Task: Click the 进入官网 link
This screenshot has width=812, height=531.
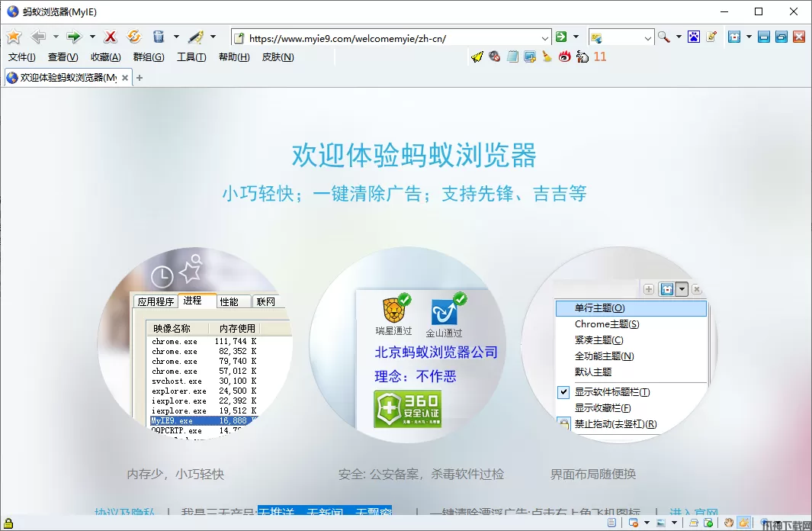Action: pyautogui.click(x=694, y=512)
